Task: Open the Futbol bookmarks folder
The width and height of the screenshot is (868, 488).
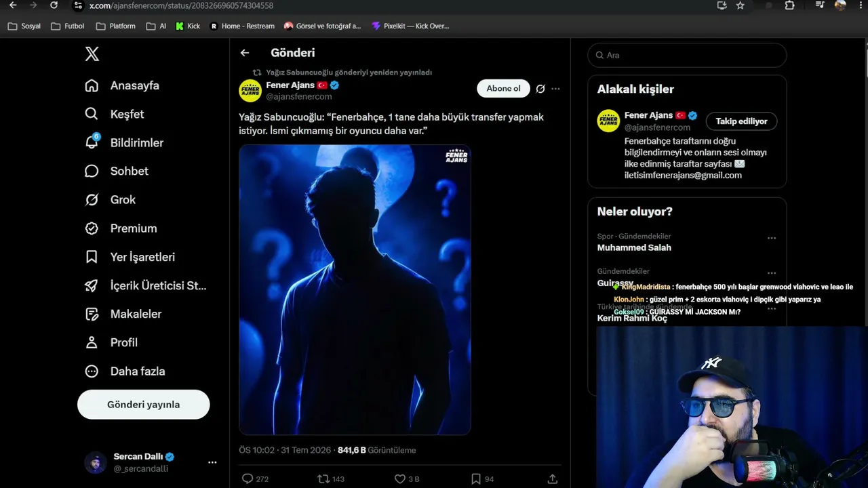Action: click(68, 26)
